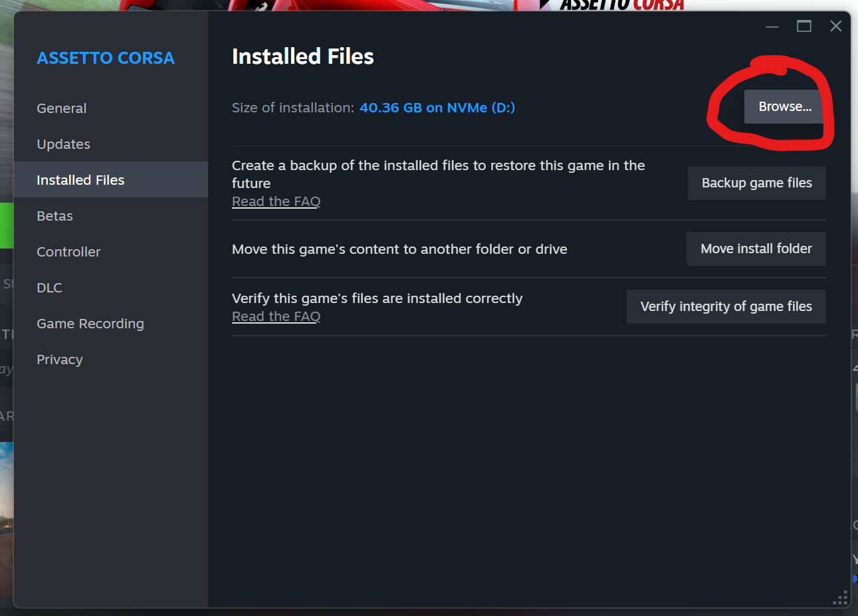Open the Controller configuration section
858x616 pixels.
pos(68,251)
